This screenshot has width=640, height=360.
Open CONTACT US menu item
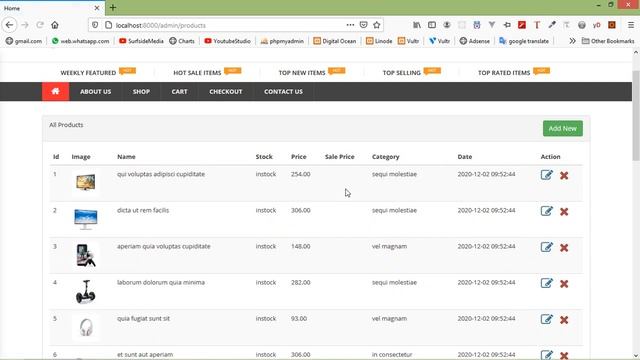pos(283,91)
